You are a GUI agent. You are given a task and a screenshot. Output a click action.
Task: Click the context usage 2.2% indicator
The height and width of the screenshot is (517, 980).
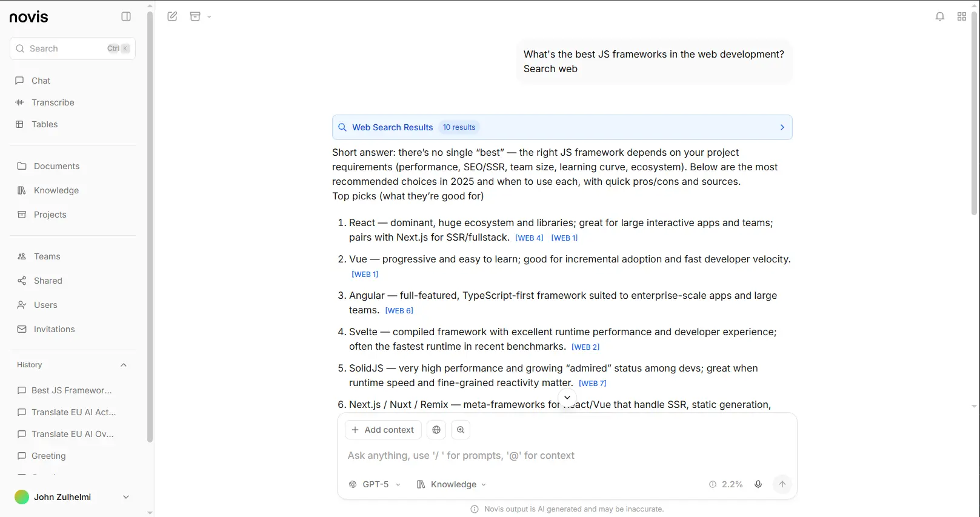(726, 484)
